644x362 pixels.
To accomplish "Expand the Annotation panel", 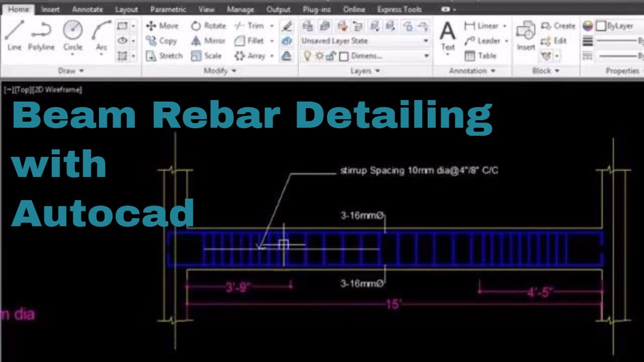I will point(472,71).
